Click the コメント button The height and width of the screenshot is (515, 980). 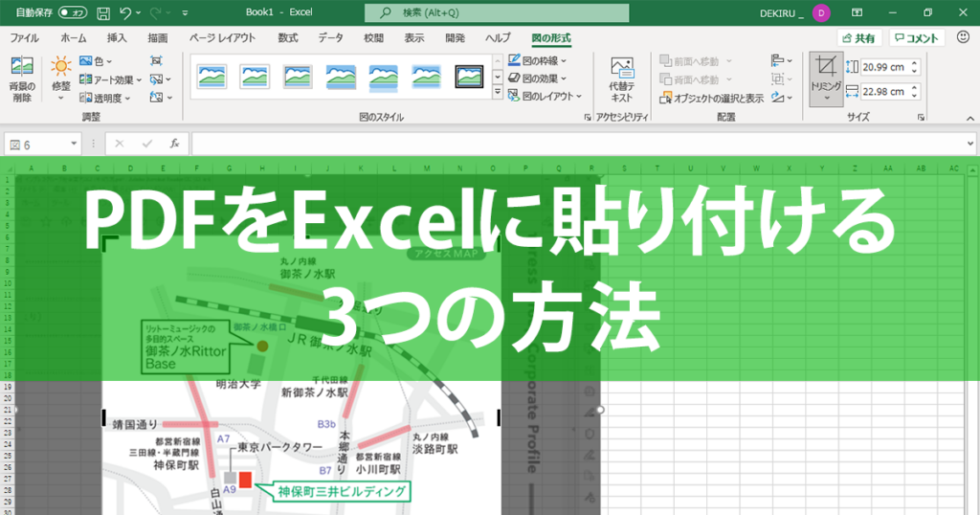point(917,38)
